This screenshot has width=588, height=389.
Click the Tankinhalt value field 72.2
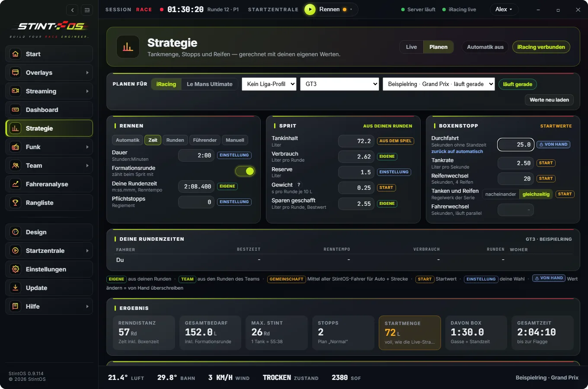(356, 141)
